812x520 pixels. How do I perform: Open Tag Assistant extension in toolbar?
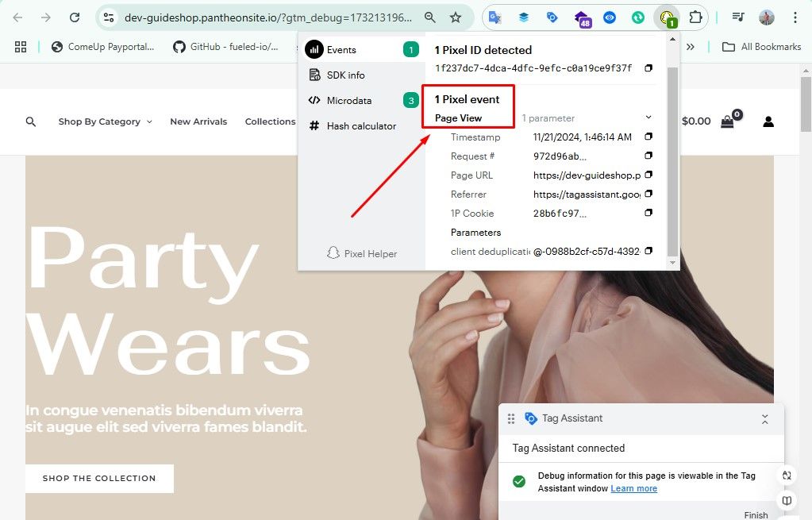point(552,17)
